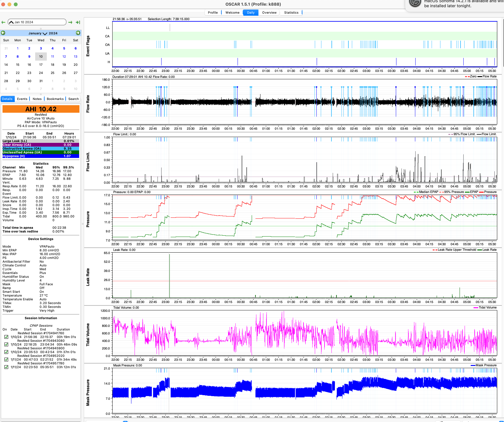Image resolution: width=504 pixels, height=422 pixels.
Task: Select the Details sidebar tab
Action: pyautogui.click(x=7, y=99)
